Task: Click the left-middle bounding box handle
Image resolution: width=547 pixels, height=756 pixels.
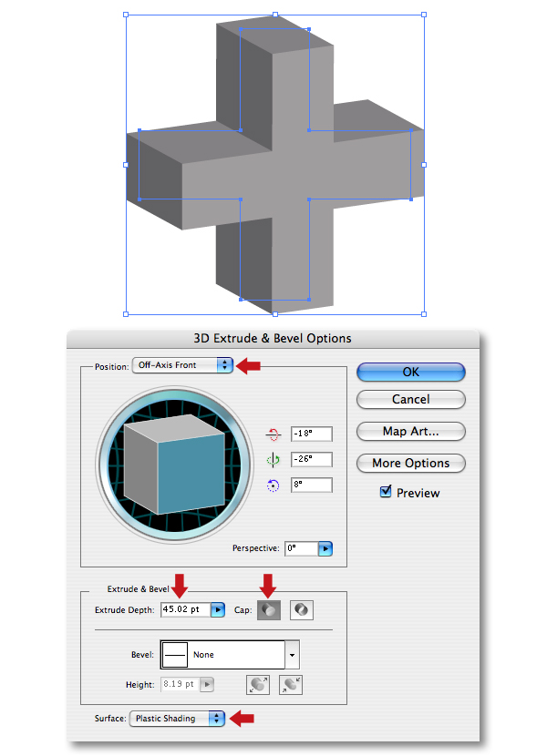Action: pos(126,165)
